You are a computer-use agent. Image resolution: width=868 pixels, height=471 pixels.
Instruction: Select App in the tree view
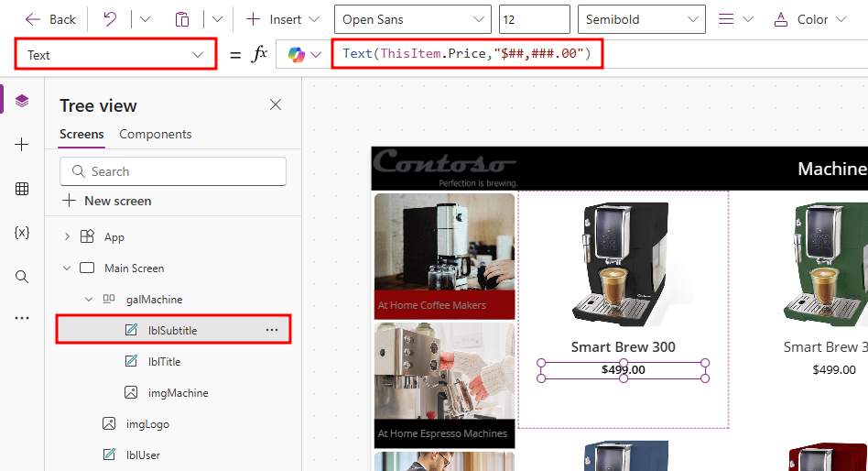tap(114, 237)
